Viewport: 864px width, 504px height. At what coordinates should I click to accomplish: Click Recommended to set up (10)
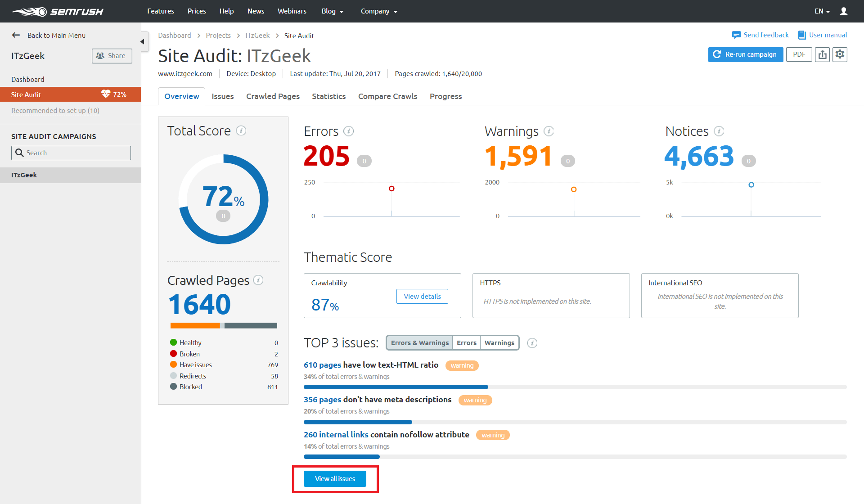coord(55,111)
